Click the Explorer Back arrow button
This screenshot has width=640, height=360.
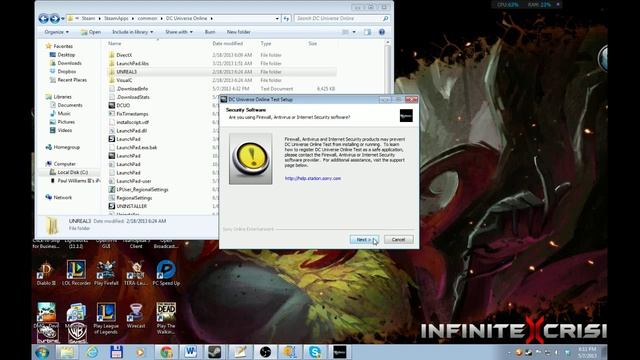click(44, 18)
